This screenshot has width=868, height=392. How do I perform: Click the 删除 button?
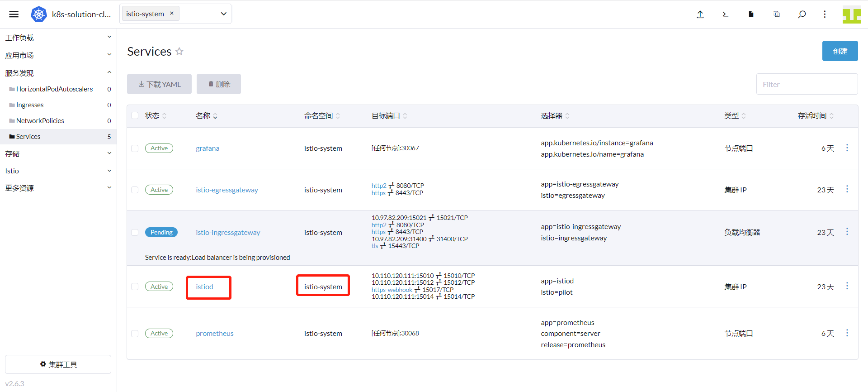tap(219, 84)
